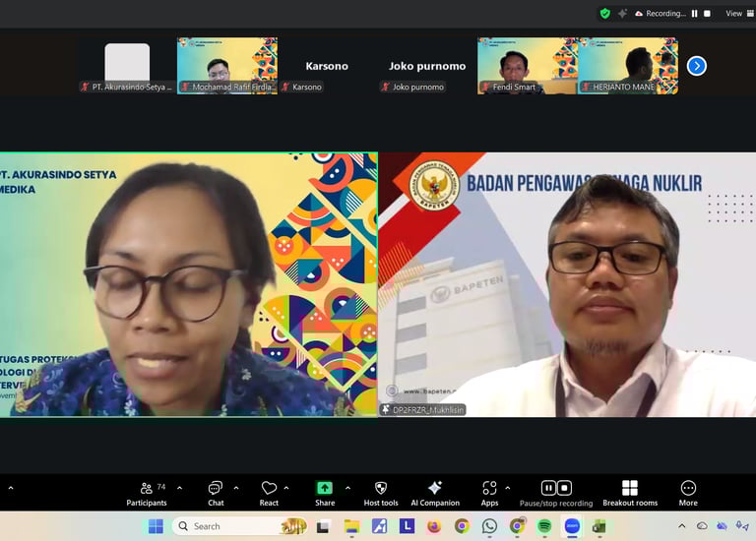The image size is (756, 541).
Task: Show hidden system tray icons
Action: pos(682,526)
